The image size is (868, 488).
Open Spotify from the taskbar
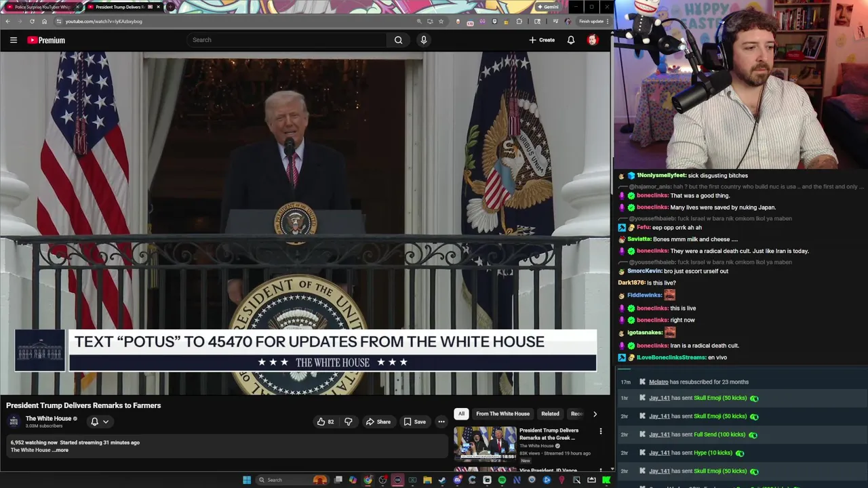pos(502,480)
